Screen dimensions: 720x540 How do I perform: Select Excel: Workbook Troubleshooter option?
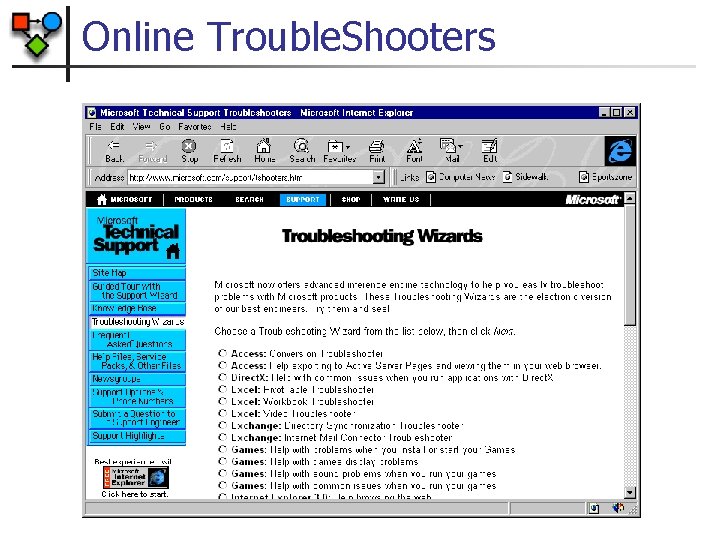pos(223,401)
